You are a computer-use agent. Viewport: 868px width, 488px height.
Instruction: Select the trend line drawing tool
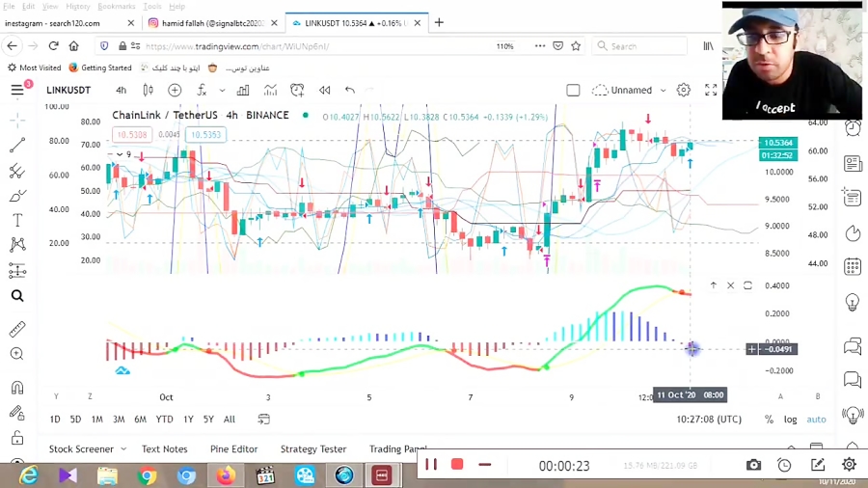click(x=17, y=145)
